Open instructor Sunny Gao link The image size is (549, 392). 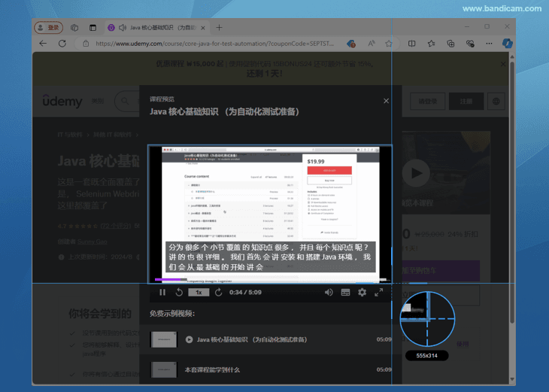click(x=92, y=242)
